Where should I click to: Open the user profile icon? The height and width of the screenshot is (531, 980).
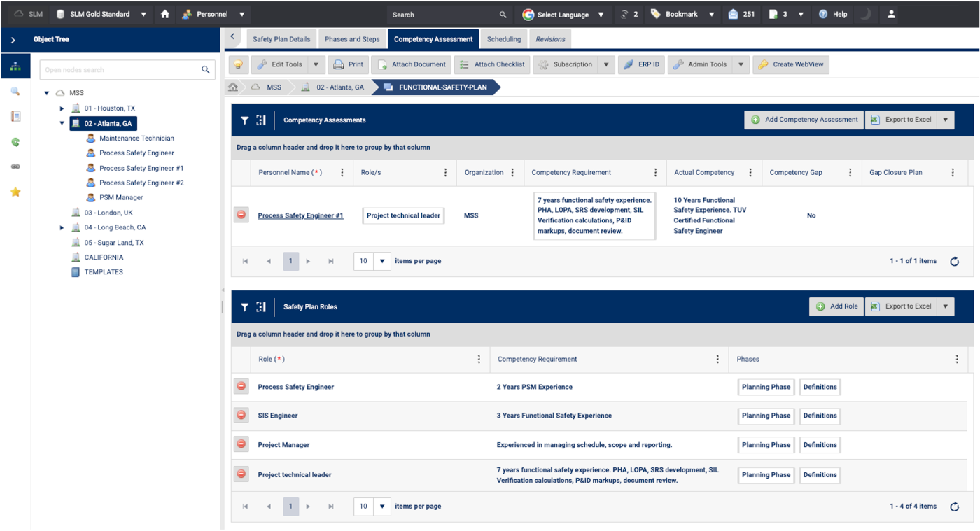tap(891, 14)
